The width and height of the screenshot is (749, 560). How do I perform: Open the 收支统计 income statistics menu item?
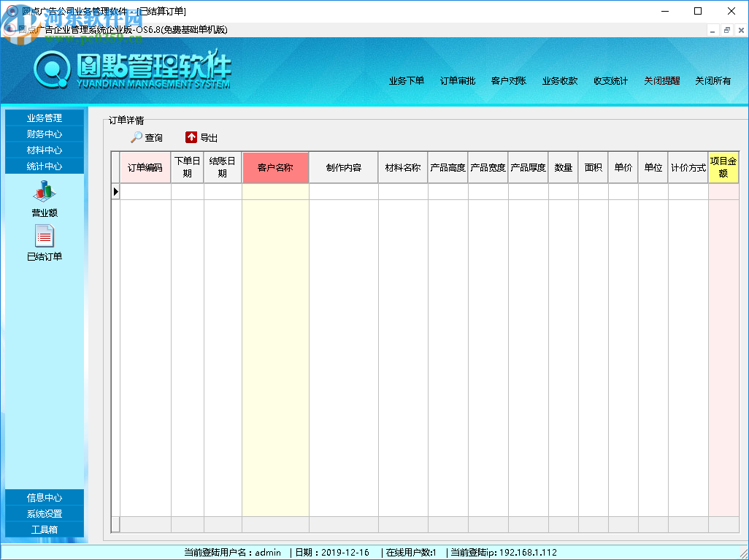tap(610, 81)
